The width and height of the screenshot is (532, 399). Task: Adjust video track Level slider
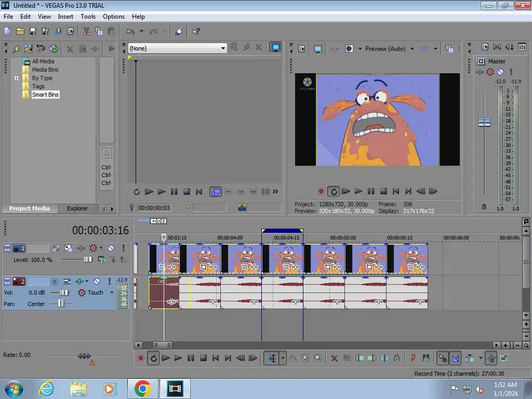tap(87, 260)
